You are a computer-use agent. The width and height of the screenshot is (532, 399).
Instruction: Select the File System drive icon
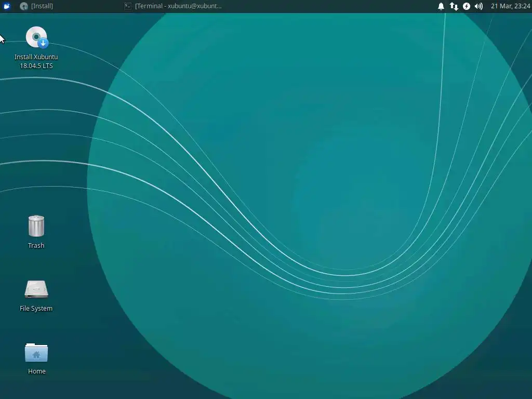click(x=36, y=289)
